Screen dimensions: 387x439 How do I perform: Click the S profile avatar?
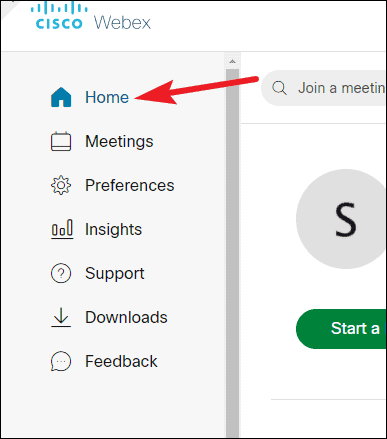341,219
